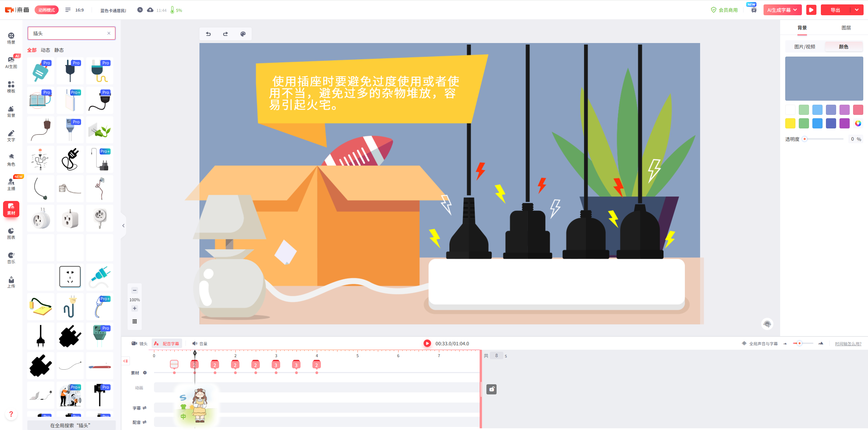Expand the 导出 export dropdown arrow

[857, 10]
